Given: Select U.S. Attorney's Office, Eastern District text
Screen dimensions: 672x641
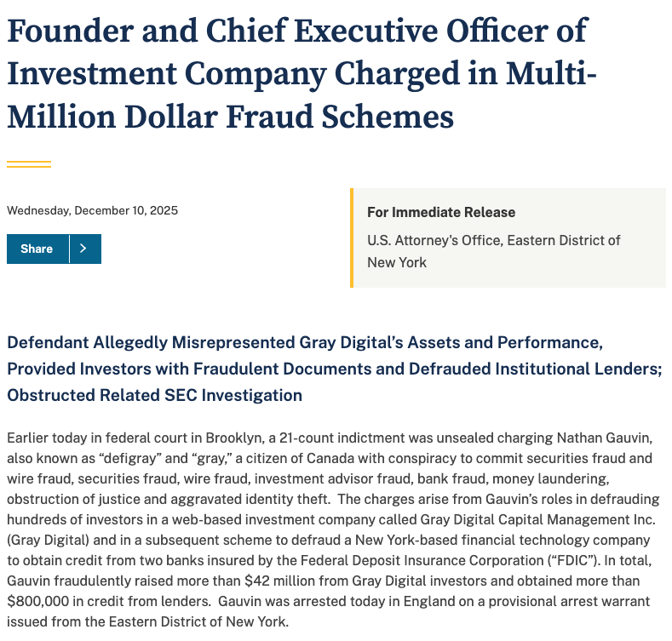Looking at the screenshot, I should [x=493, y=240].
